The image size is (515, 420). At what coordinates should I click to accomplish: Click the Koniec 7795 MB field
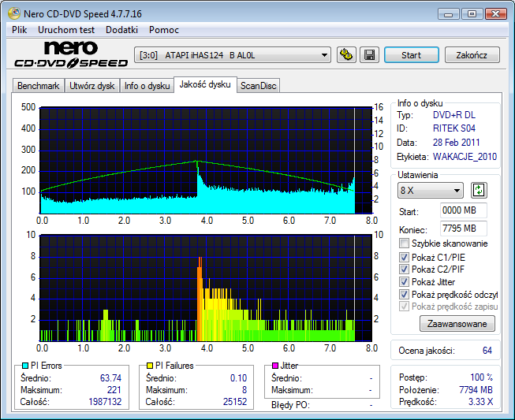pyautogui.click(x=464, y=229)
